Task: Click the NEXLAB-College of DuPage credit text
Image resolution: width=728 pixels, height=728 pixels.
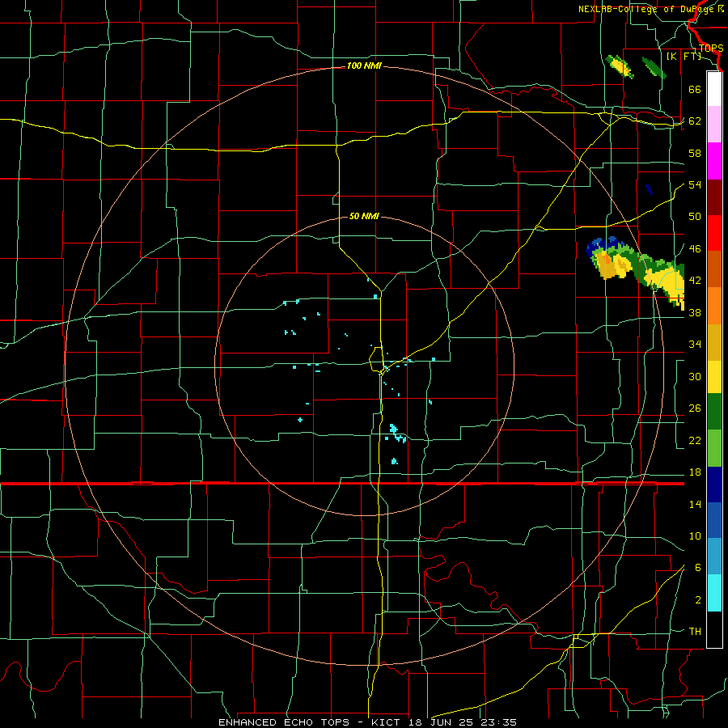Action: pyautogui.click(x=648, y=9)
